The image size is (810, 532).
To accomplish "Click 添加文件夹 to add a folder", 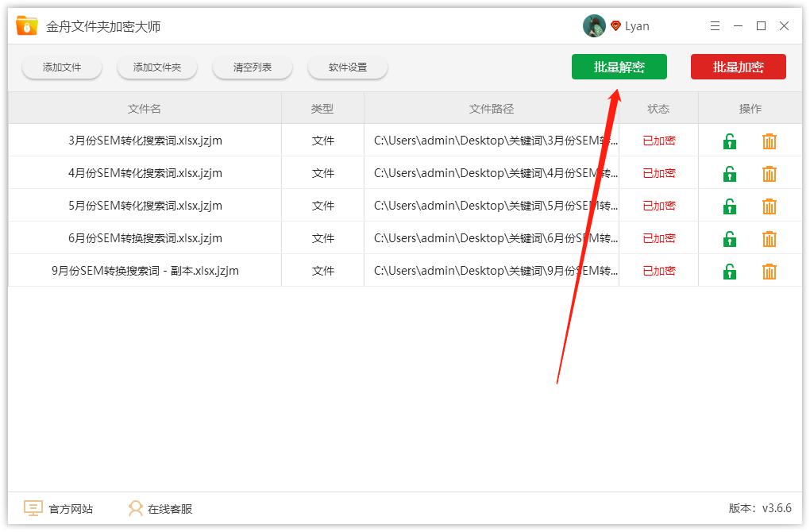I will tap(156, 67).
